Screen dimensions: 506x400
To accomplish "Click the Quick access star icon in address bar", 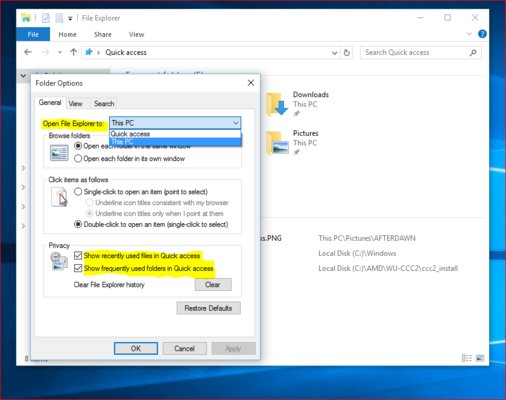I will point(89,52).
